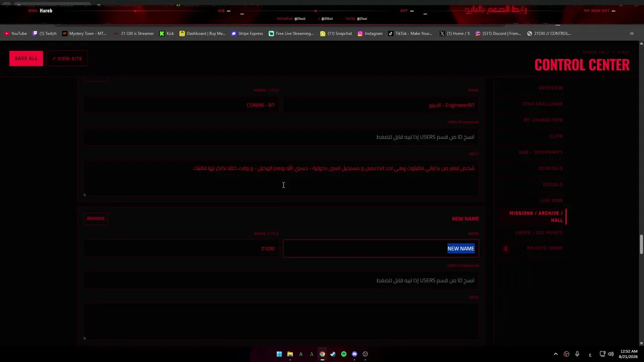Click the VIEW SITE link button
644x362 pixels.
tap(67, 58)
